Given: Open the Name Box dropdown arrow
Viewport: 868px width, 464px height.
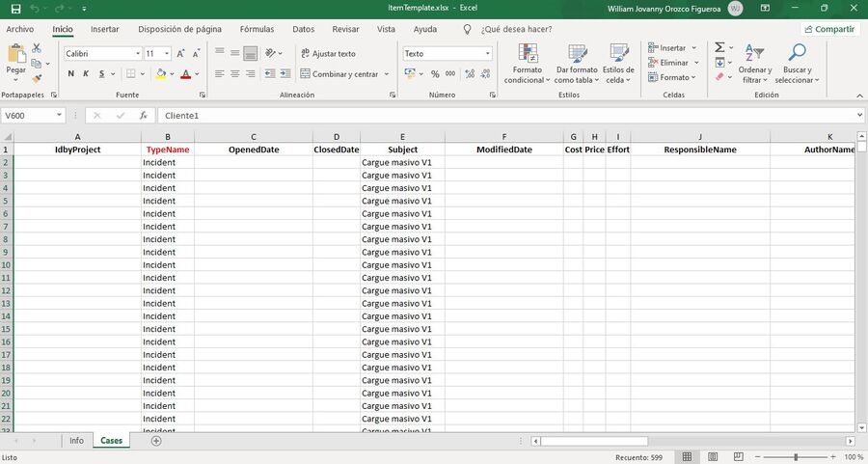Looking at the screenshot, I should [59, 115].
